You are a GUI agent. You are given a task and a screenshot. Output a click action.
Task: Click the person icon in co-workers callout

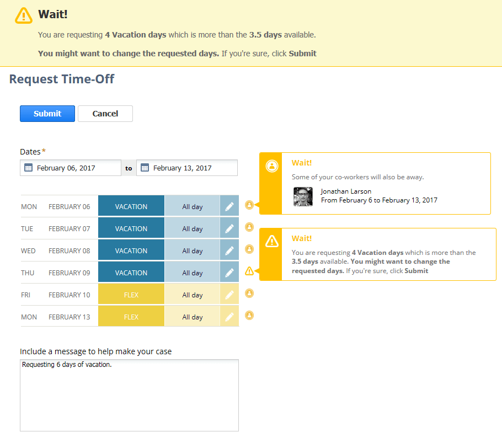pos(272,166)
